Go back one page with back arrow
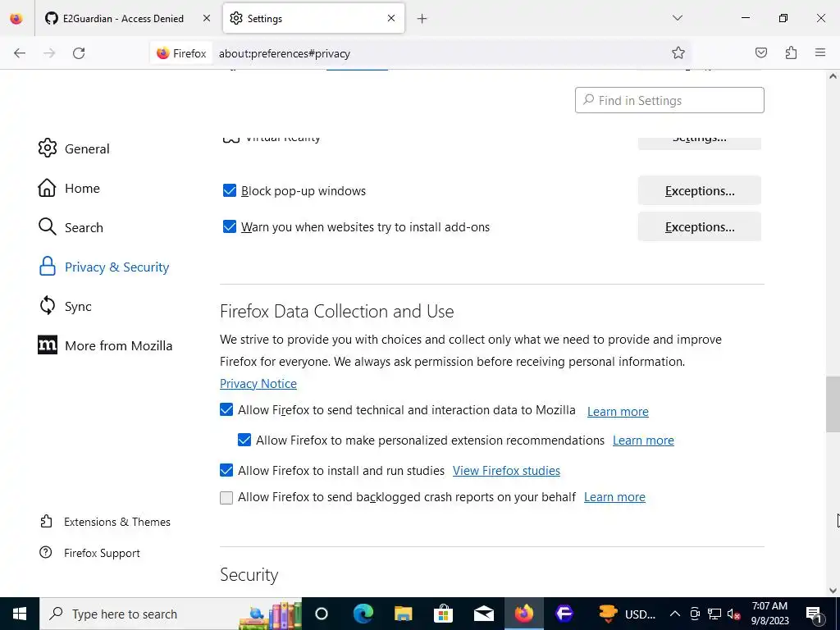 point(20,53)
